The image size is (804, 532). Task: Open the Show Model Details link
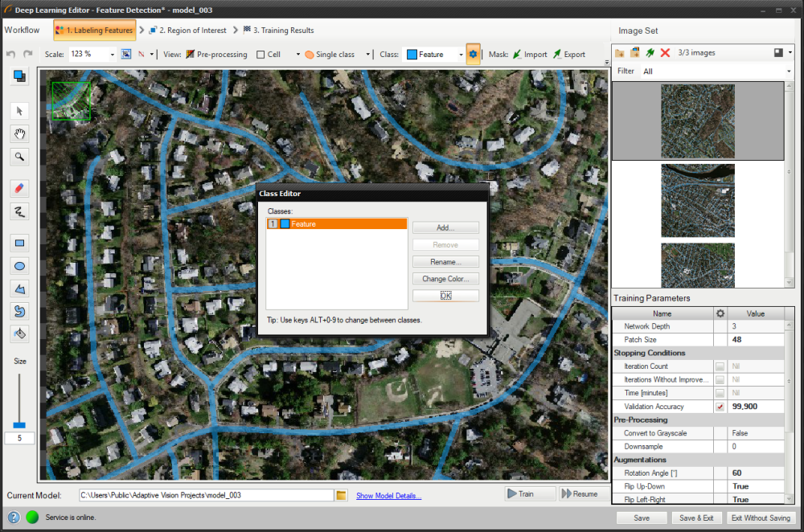pos(388,496)
